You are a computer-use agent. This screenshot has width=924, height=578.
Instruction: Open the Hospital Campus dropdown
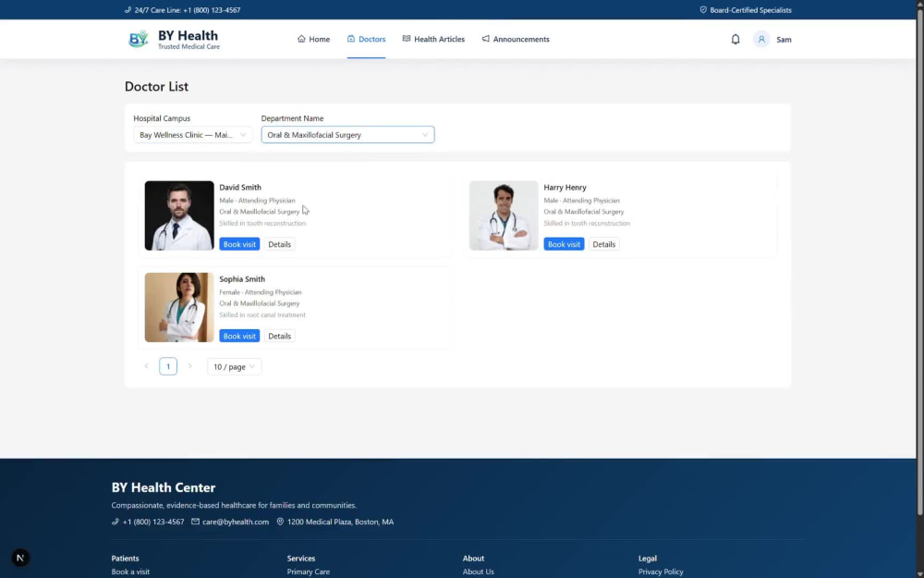193,134
